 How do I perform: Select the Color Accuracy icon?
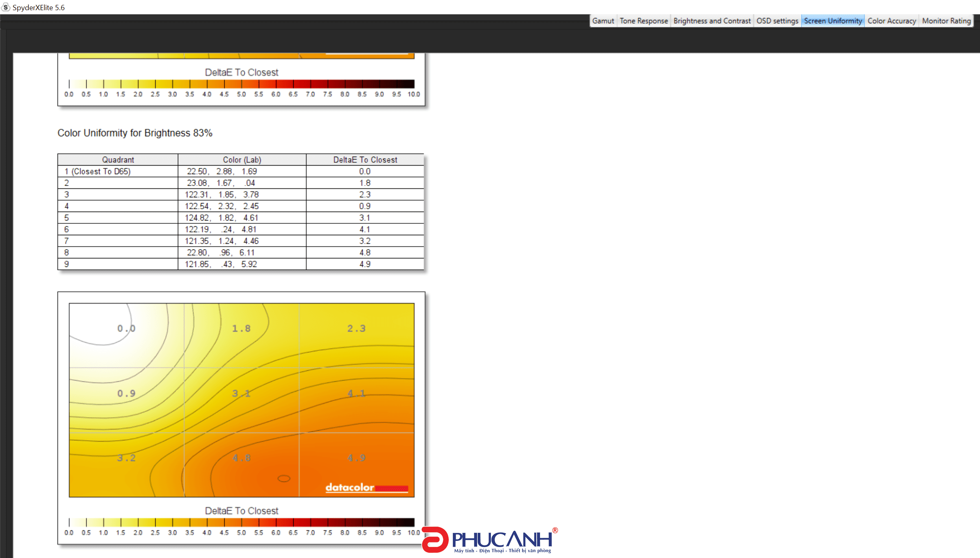(892, 20)
